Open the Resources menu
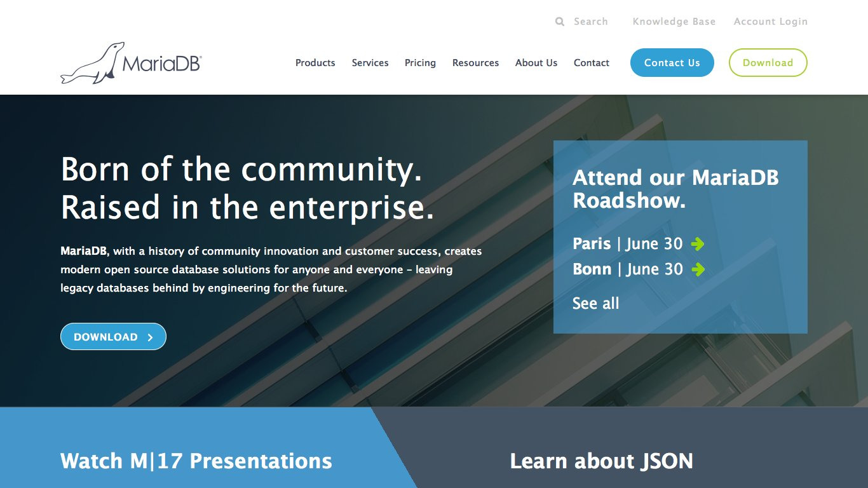This screenshot has width=868, height=488. point(475,62)
